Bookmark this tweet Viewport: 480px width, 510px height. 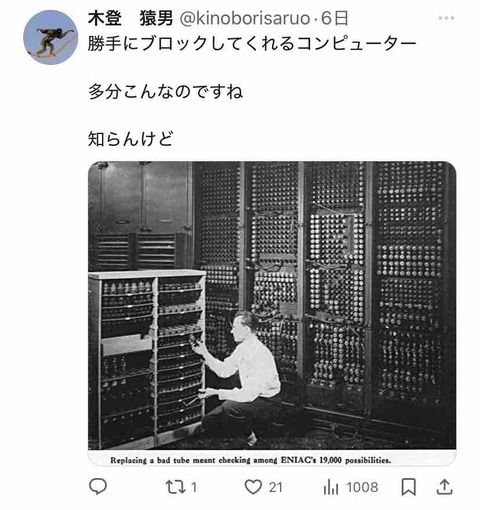[408, 487]
